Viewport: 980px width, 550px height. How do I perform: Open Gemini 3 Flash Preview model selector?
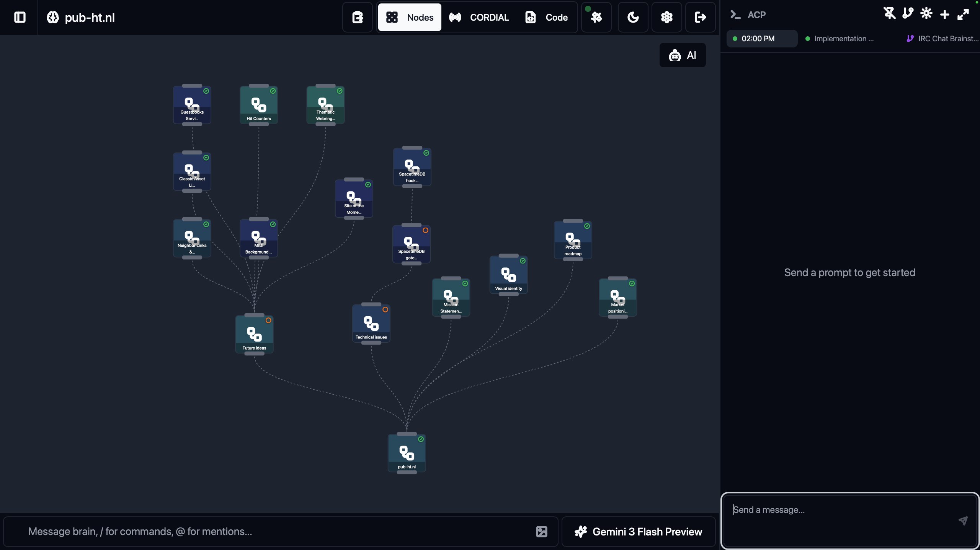[x=639, y=532]
